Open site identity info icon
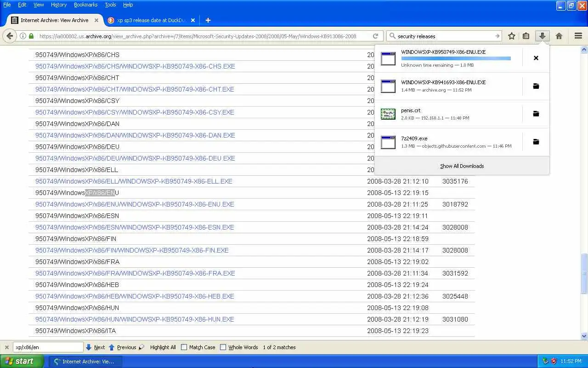Screen dimensions: 588x368 [x=23, y=36]
